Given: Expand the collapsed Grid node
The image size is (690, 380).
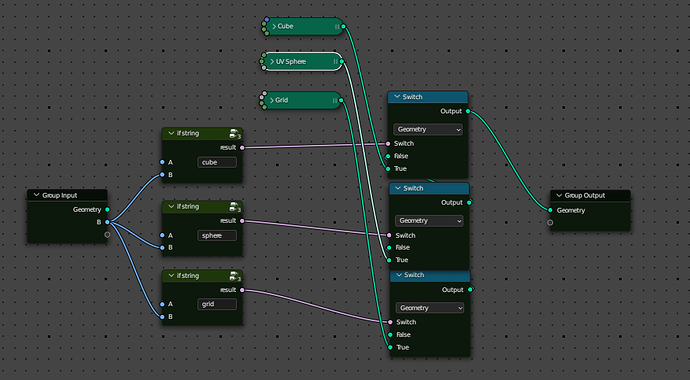Looking at the screenshot, I should pyautogui.click(x=272, y=100).
